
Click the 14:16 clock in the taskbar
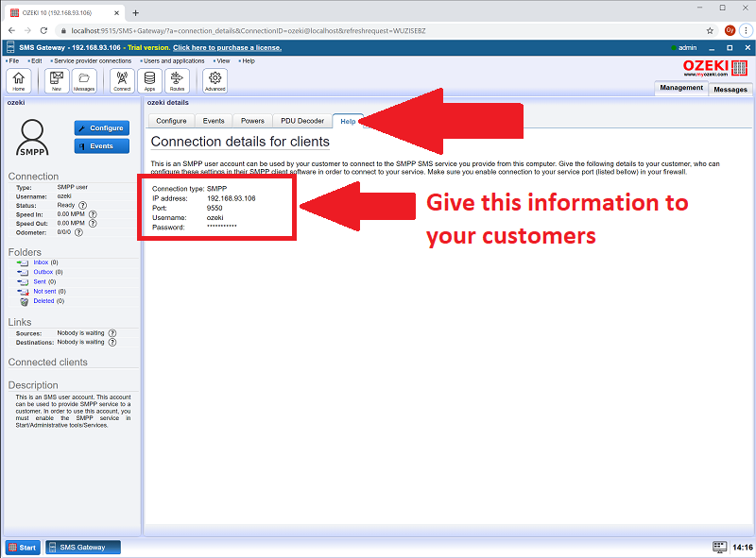click(743, 548)
